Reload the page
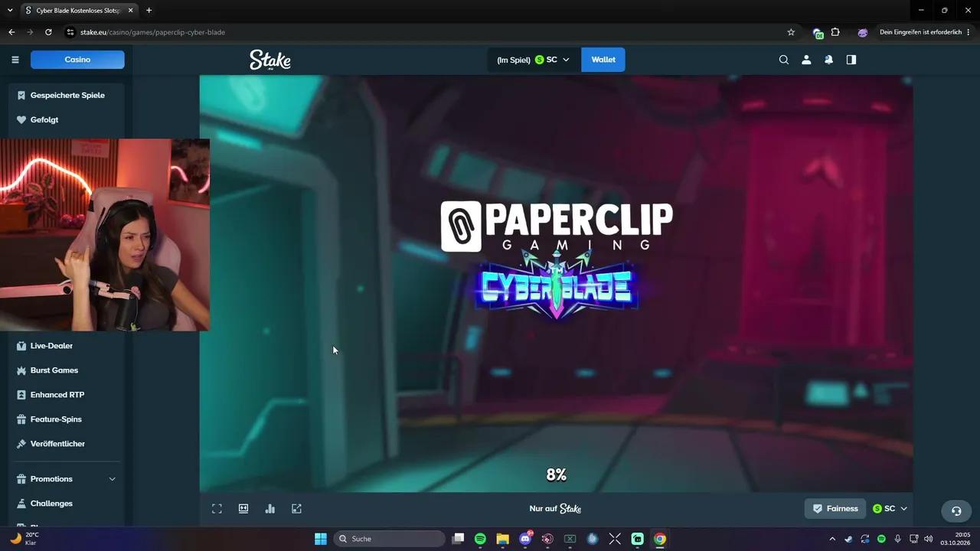The width and height of the screenshot is (980, 551). pos(48,32)
